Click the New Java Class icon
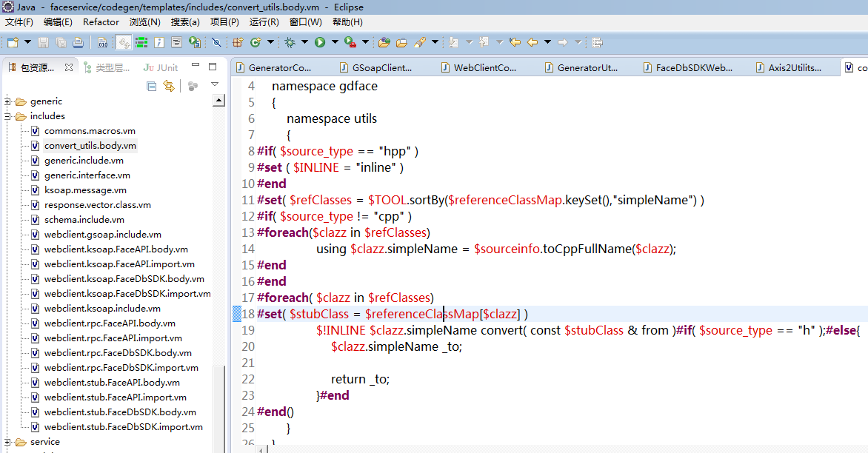 [256, 43]
